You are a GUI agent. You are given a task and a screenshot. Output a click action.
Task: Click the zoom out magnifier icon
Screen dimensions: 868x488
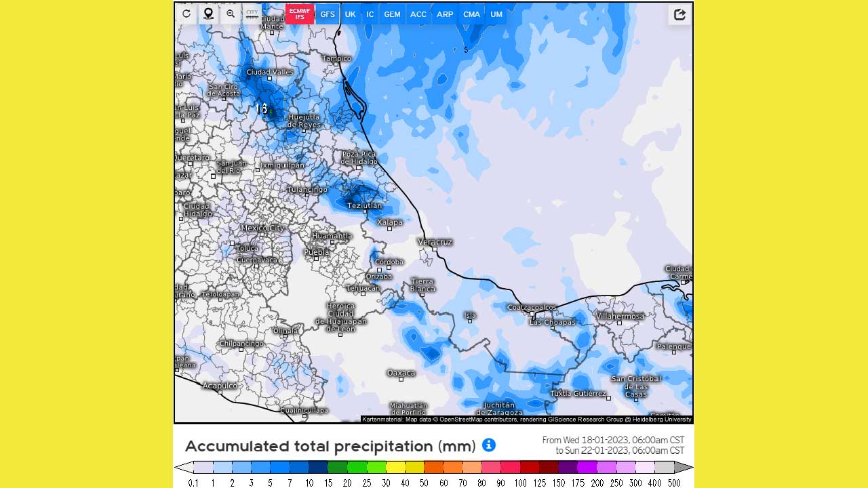231,14
